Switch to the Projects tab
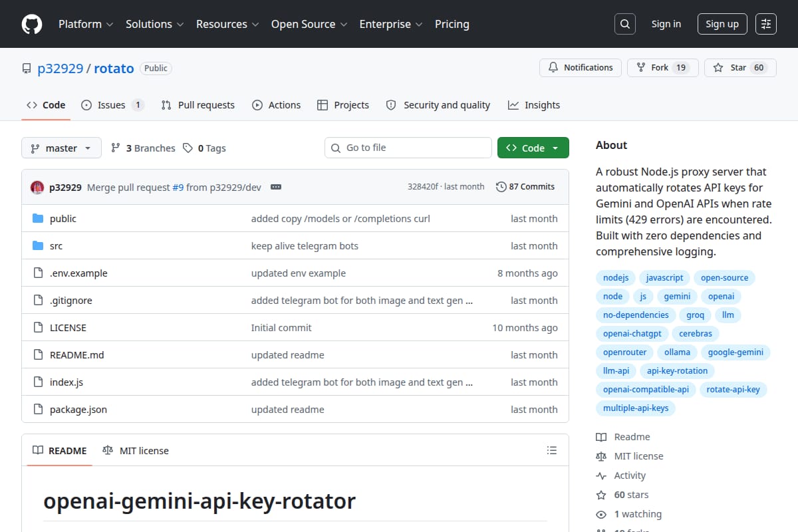Screen dimensions: 798x532 click(343, 105)
